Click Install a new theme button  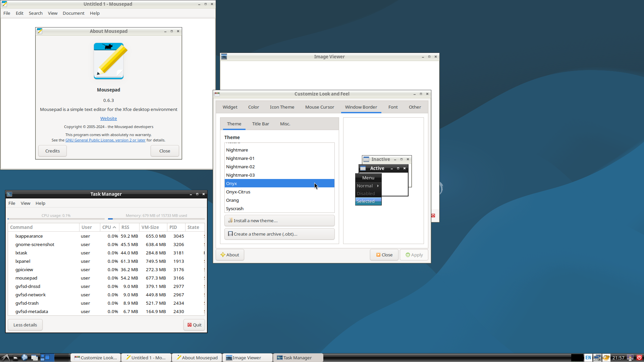[x=279, y=221]
